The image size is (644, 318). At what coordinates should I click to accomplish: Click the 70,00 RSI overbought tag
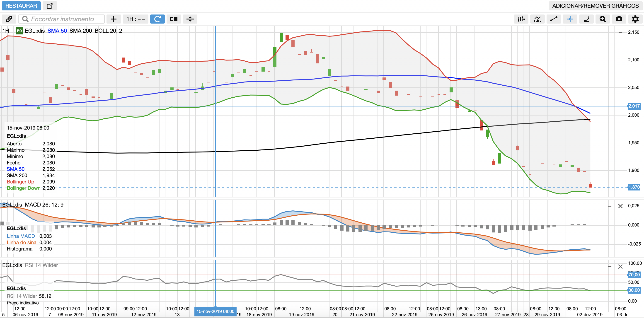(634, 275)
